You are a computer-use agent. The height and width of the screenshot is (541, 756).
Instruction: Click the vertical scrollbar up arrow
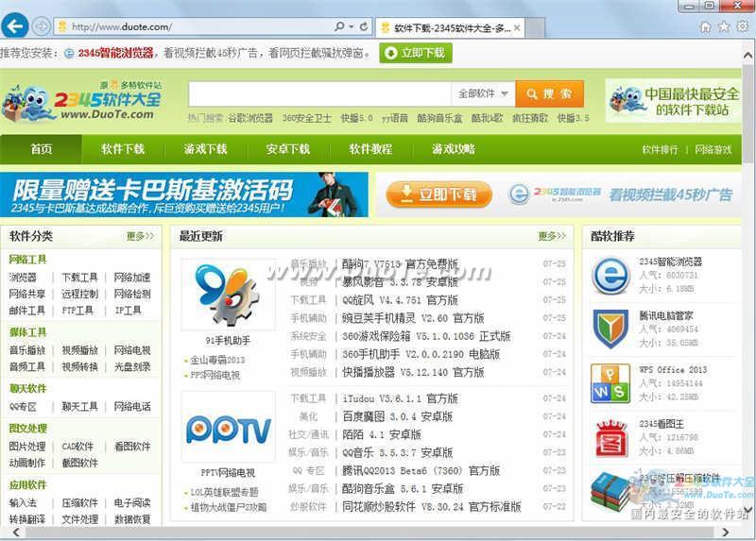747,55
